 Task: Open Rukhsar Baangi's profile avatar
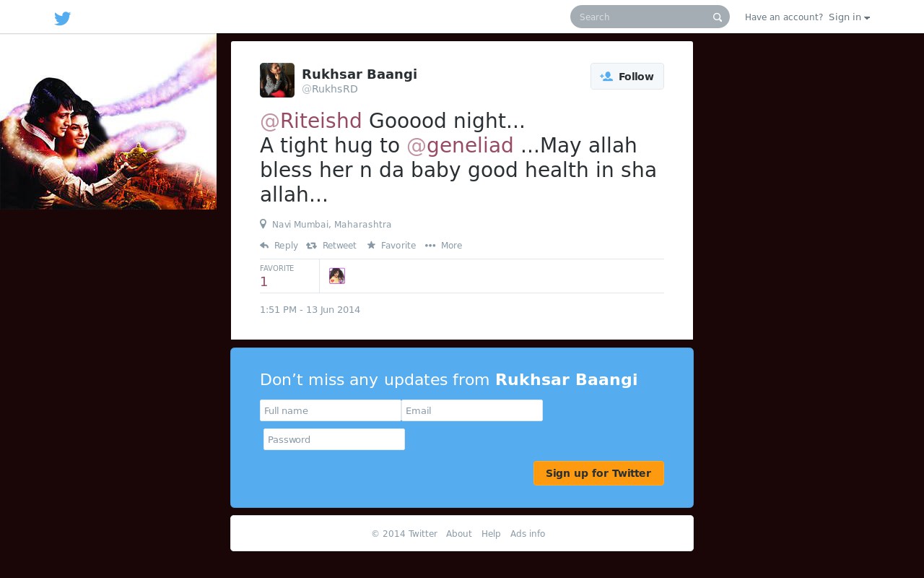277,80
